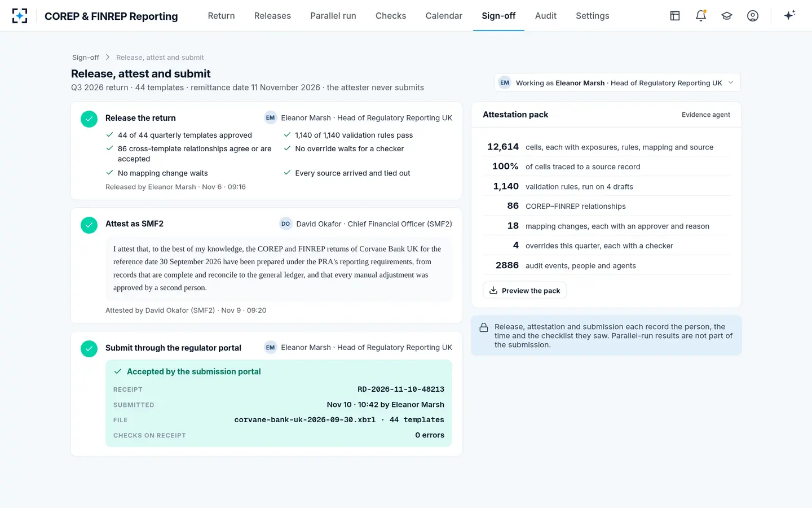The height and width of the screenshot is (508, 812).
Task: Open the Settings tab
Action: click(593, 16)
